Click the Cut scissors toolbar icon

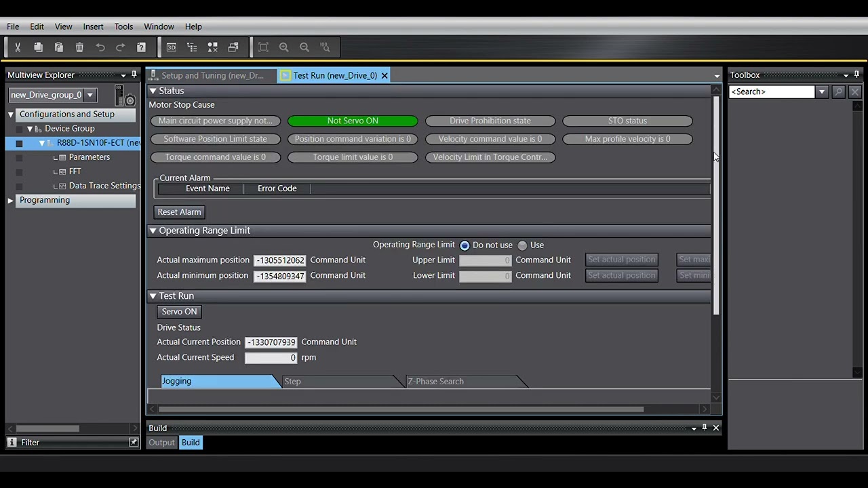[18, 47]
